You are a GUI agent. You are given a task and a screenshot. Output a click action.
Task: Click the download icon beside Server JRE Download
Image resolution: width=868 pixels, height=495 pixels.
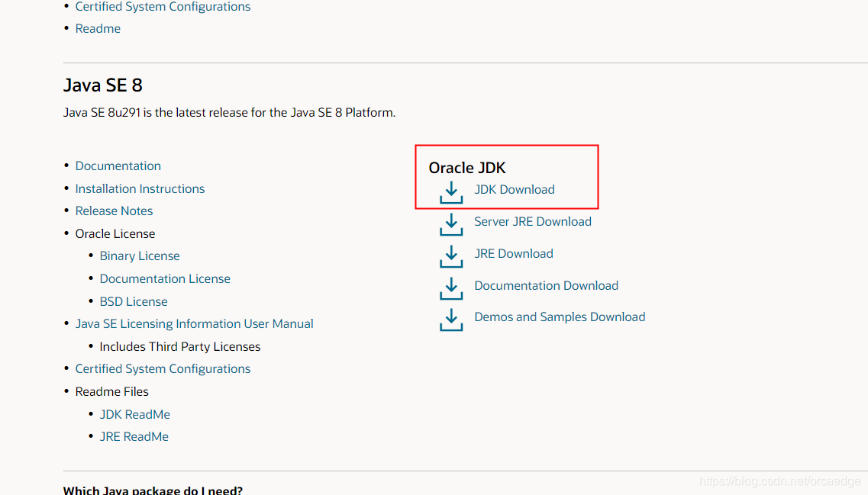point(451,224)
